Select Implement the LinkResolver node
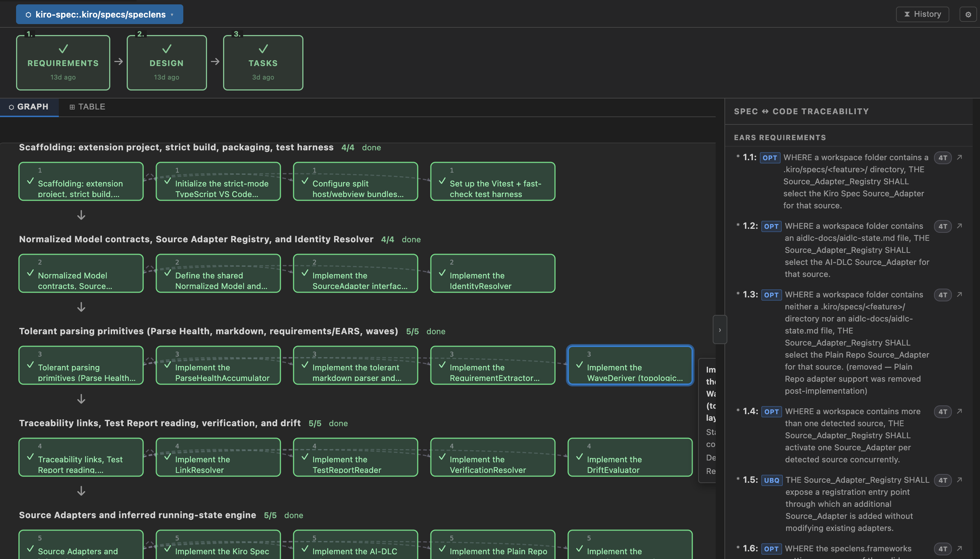Screen dimensions: 980x559 218,457
